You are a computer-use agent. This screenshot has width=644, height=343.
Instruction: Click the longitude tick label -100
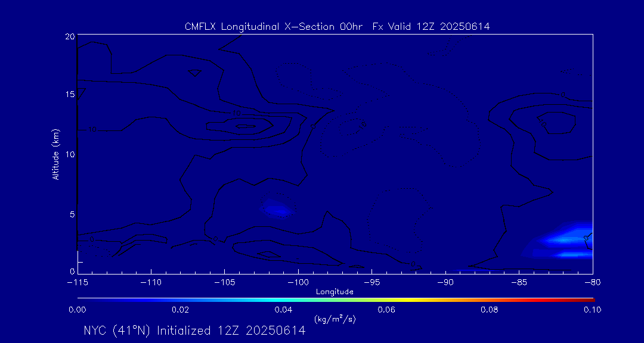coord(298,283)
